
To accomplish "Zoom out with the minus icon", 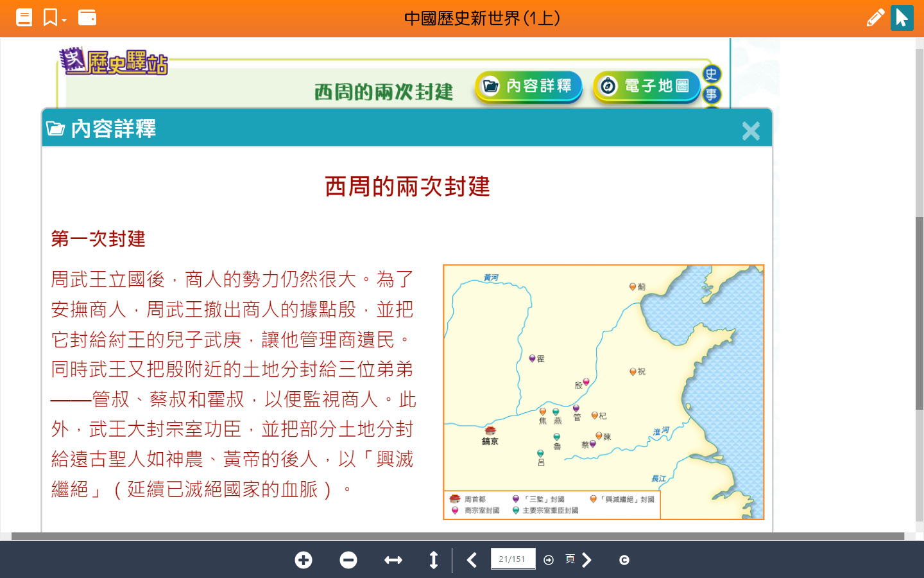I will 348,560.
